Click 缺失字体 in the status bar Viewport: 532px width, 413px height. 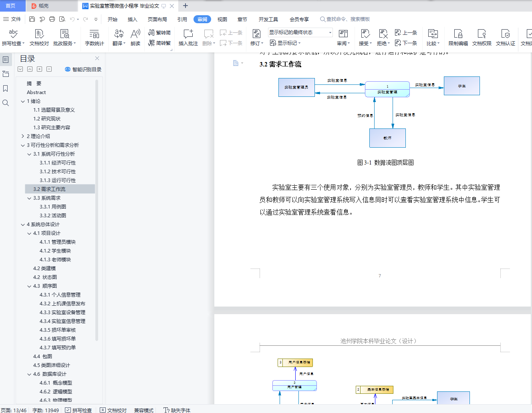(177, 410)
